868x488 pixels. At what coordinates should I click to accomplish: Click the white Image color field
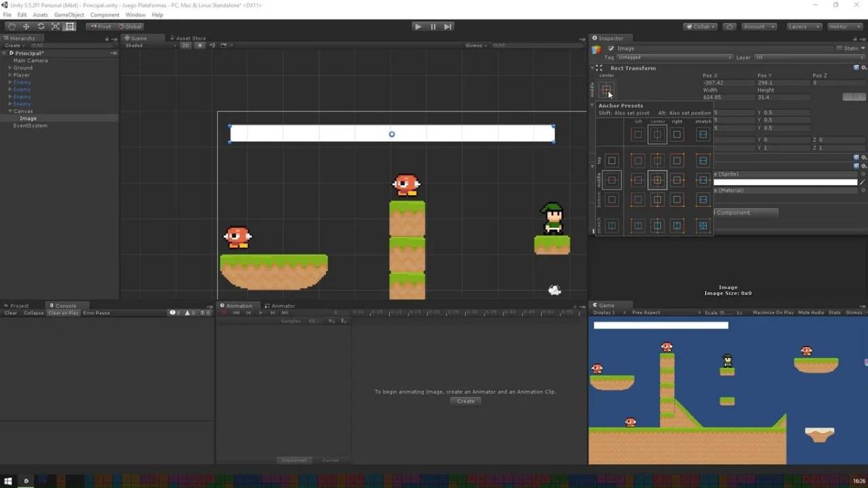point(786,182)
